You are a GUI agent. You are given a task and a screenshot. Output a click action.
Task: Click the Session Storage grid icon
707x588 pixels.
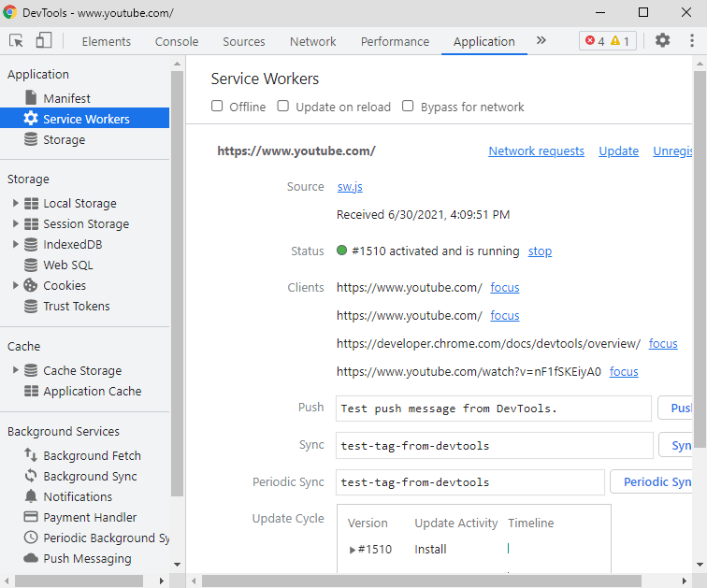click(31, 224)
